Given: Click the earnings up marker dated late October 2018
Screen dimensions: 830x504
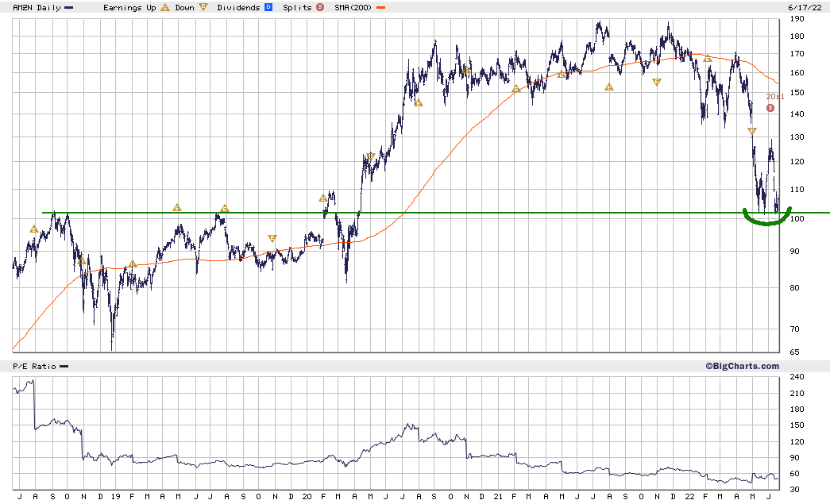Looking at the screenshot, I should click(82, 261).
